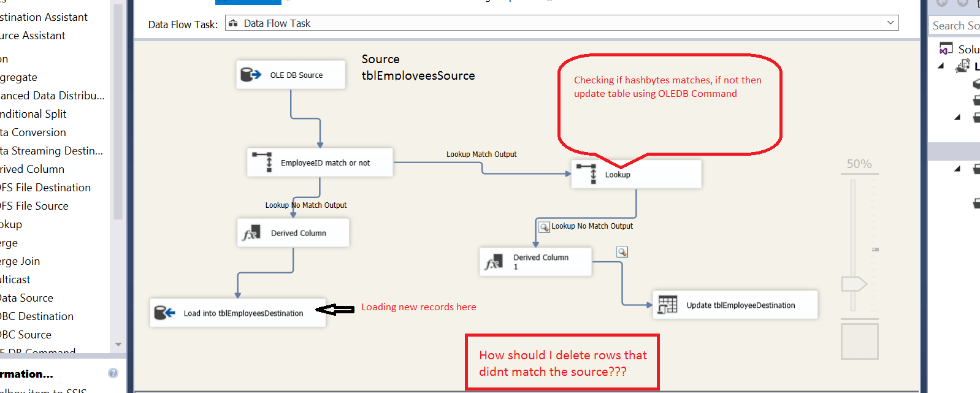Click the Source tblEmployeesSource annotation
The image size is (980, 393).
tap(418, 67)
